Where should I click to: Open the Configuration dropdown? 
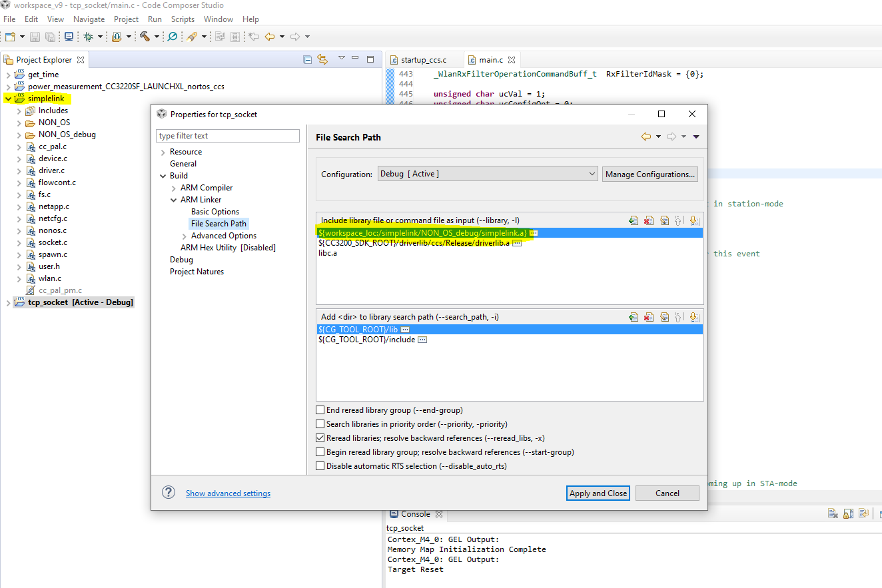click(488, 174)
